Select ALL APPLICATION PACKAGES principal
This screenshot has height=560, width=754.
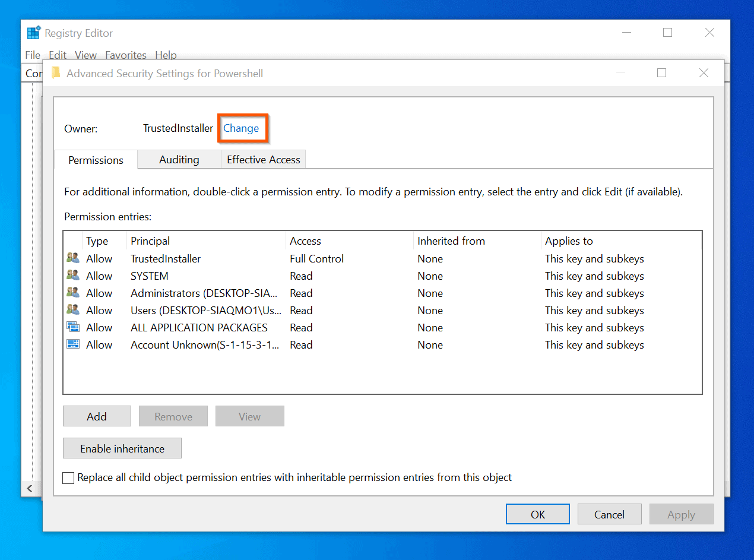tap(382, 328)
